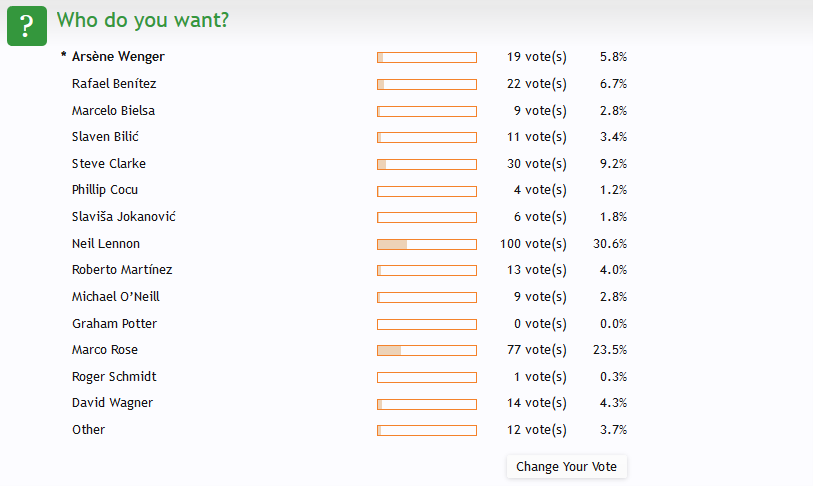Click the Neil Lennon result bar

[427, 244]
